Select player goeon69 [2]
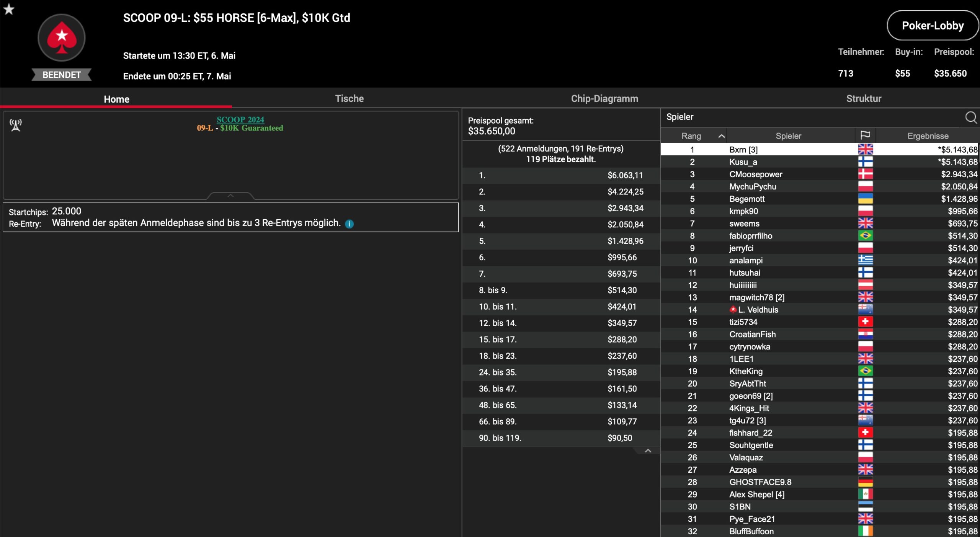 pyautogui.click(x=820, y=395)
